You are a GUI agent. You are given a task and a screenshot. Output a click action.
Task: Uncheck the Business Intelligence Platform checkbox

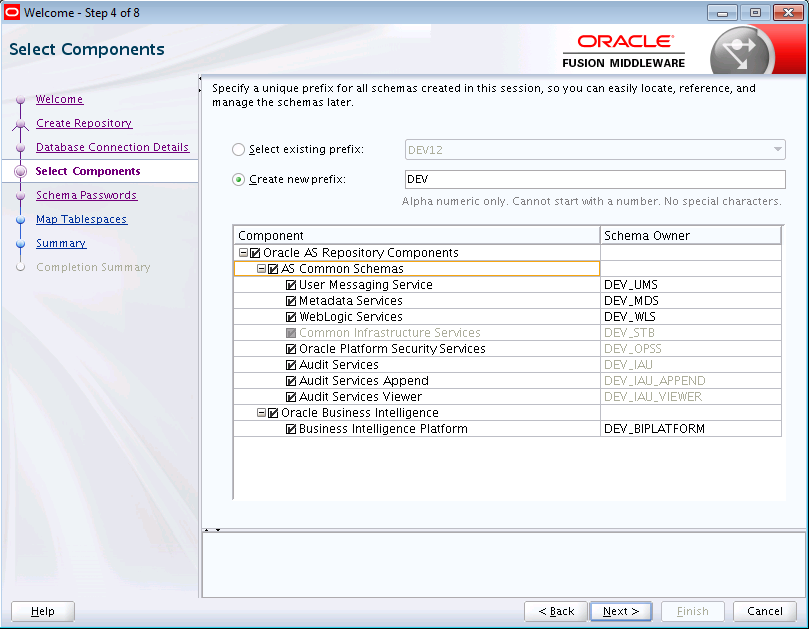pos(291,429)
